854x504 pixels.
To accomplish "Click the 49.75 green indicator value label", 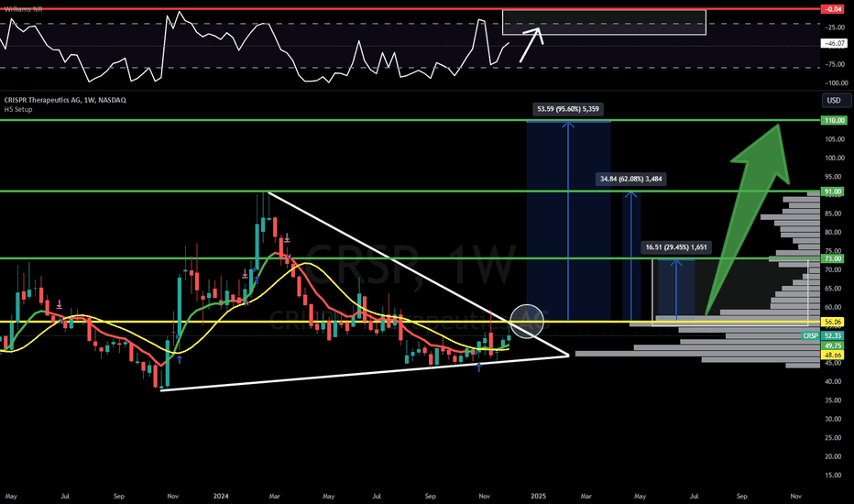I will pos(833,346).
